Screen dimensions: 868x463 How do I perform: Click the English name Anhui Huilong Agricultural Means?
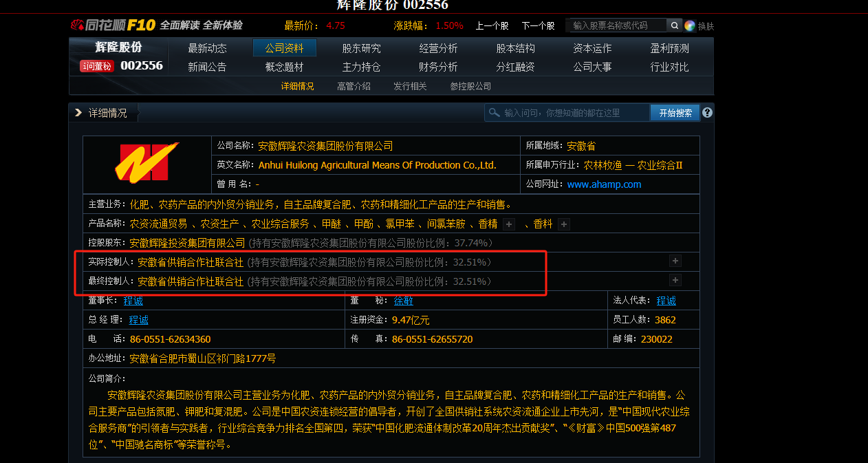pos(377,165)
